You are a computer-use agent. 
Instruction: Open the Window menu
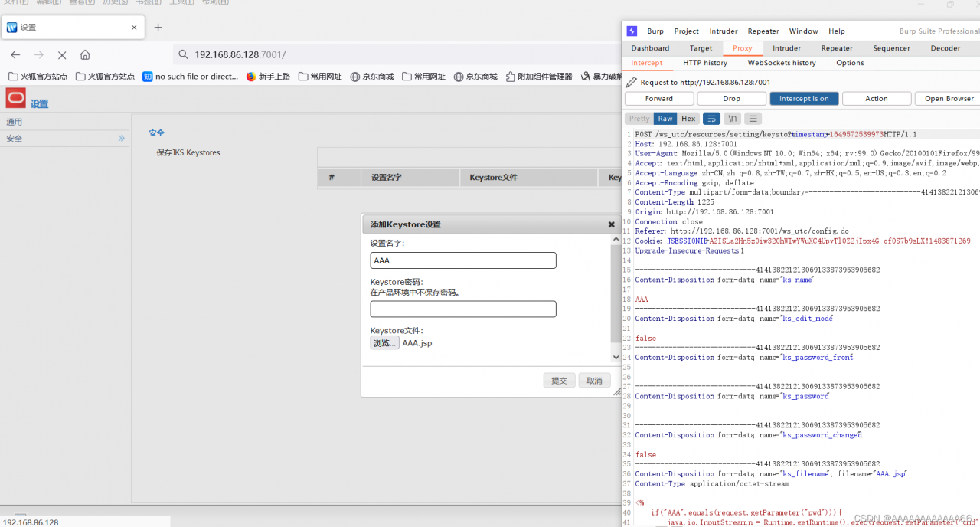click(803, 31)
